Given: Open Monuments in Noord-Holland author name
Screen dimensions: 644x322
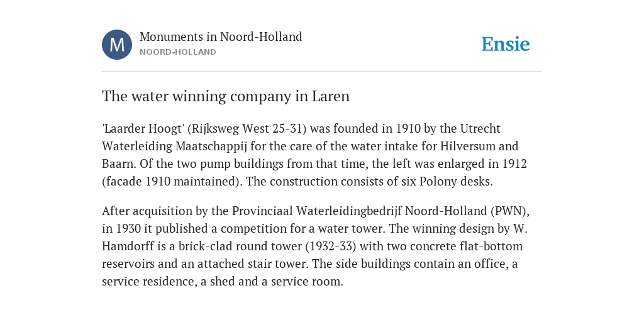Looking at the screenshot, I should 221,36.
